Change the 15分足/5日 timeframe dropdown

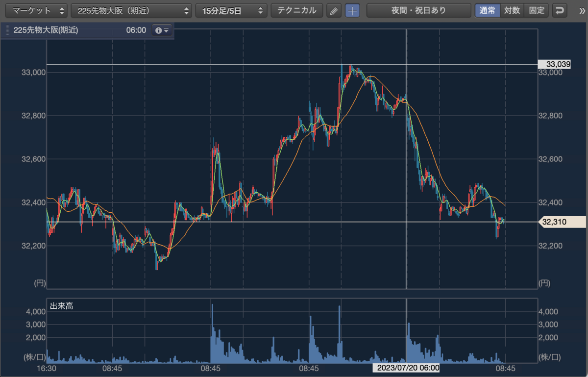tap(231, 10)
